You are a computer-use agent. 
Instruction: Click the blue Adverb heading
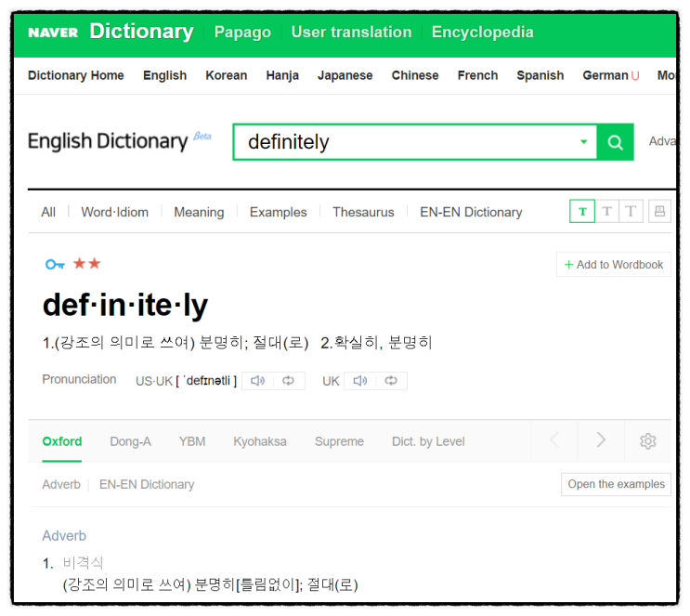coord(64,536)
